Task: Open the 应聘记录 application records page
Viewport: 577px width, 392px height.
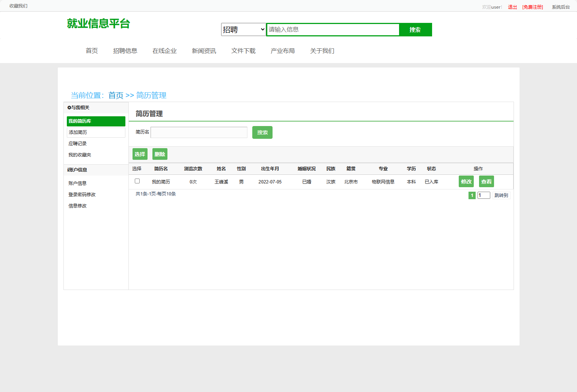Action: (x=77, y=143)
